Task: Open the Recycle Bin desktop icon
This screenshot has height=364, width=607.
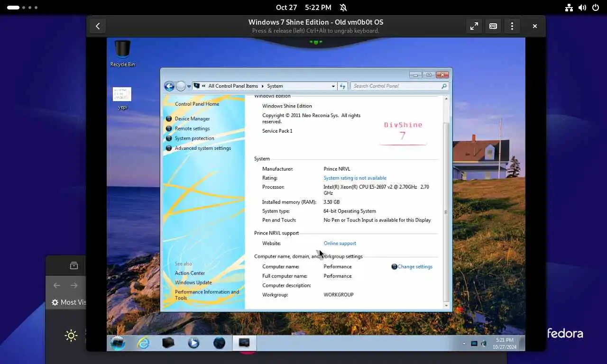Action: click(122, 53)
